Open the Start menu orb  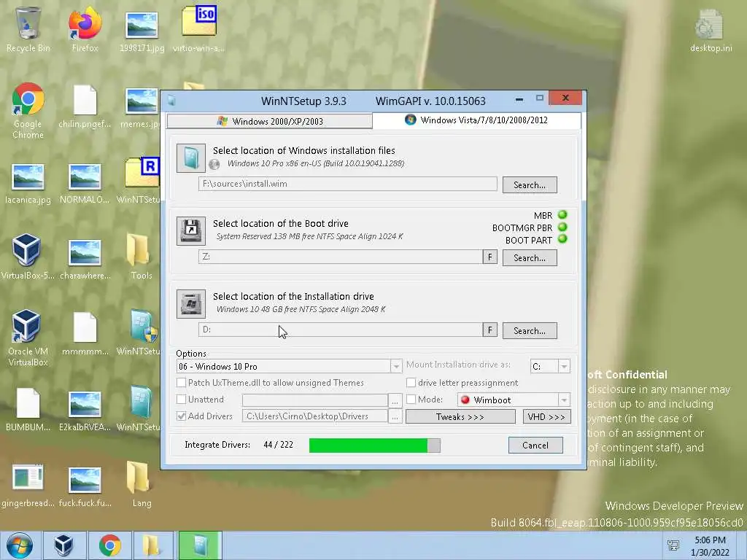19,545
